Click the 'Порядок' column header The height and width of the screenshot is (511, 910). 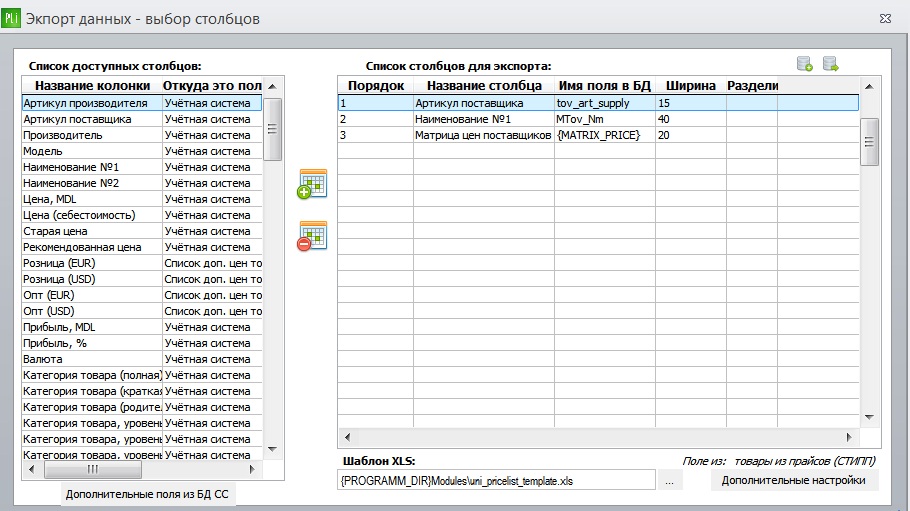[375, 85]
